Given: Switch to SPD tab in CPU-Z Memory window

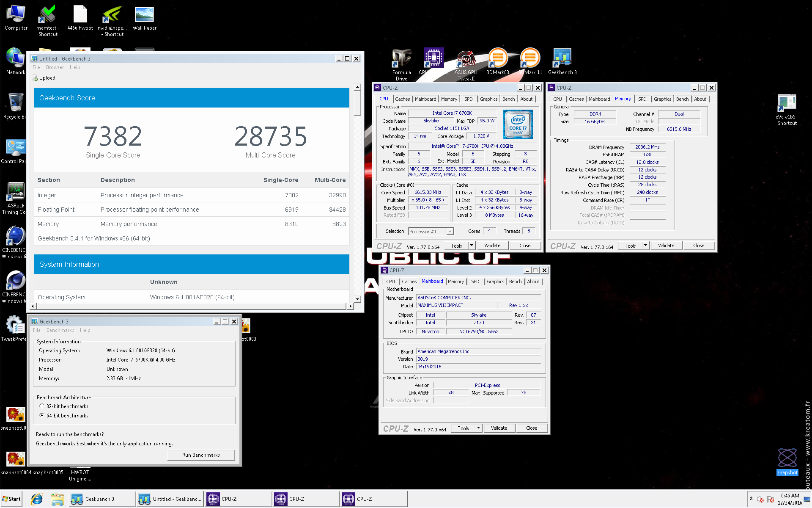Looking at the screenshot, I should point(642,99).
